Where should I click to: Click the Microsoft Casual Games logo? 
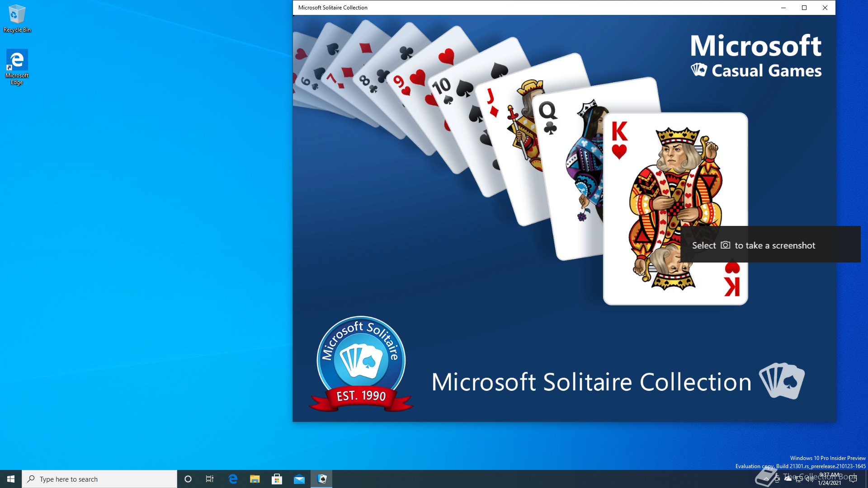(x=756, y=56)
